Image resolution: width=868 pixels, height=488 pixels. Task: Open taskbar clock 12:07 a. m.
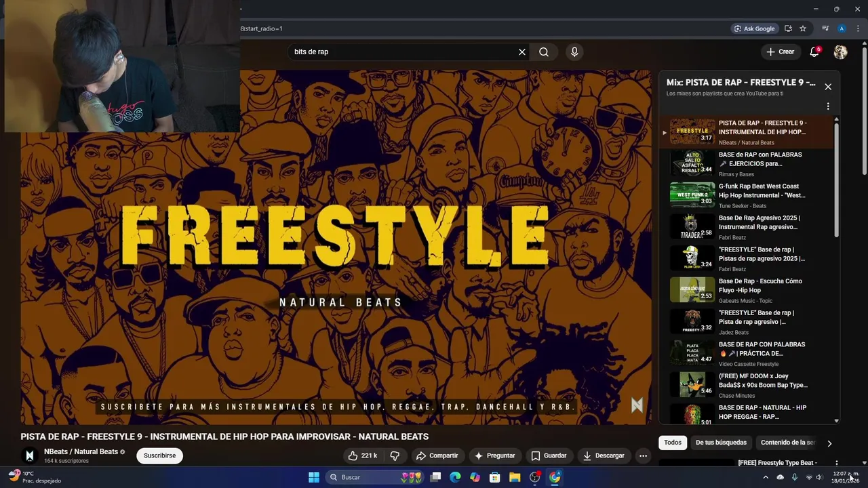846,477
